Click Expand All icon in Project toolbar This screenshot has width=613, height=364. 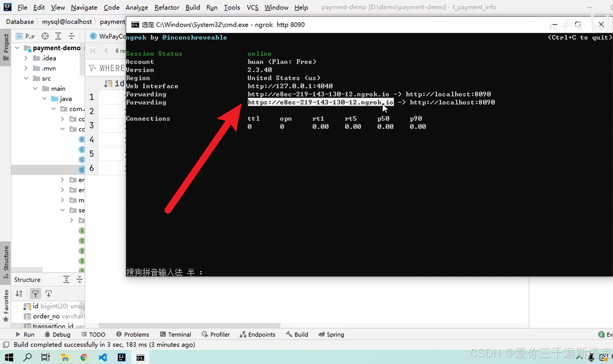58,36
